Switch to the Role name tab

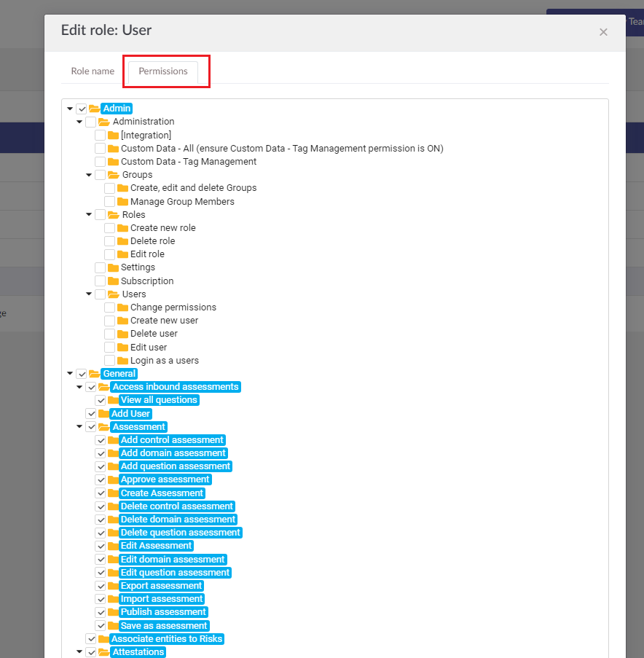[x=93, y=71]
